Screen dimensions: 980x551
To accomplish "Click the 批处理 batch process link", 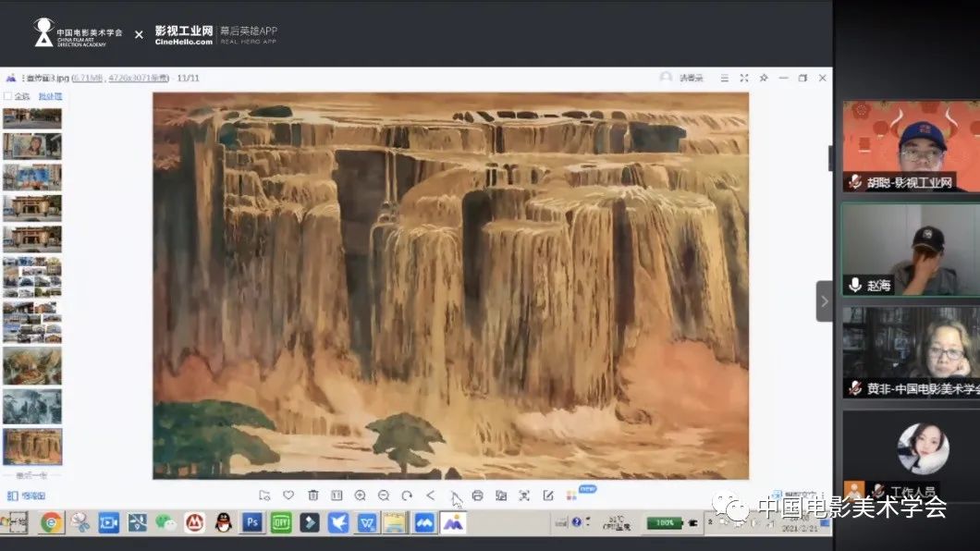I will click(x=50, y=96).
